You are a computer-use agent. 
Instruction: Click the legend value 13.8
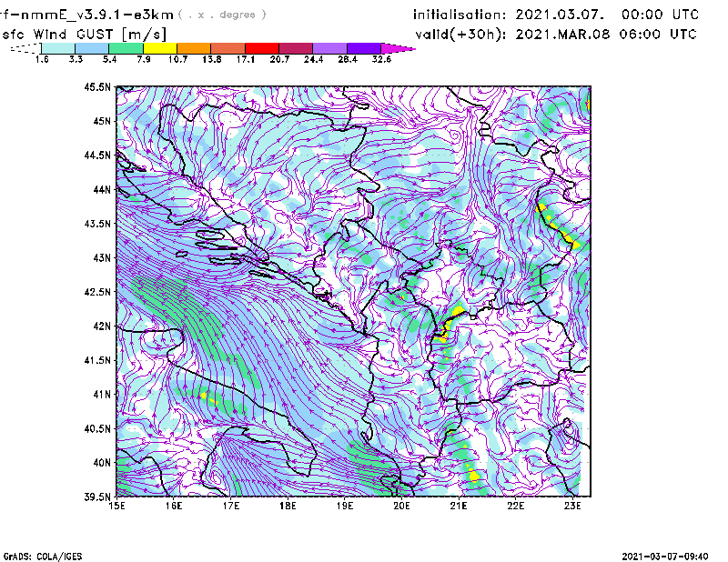(212, 59)
